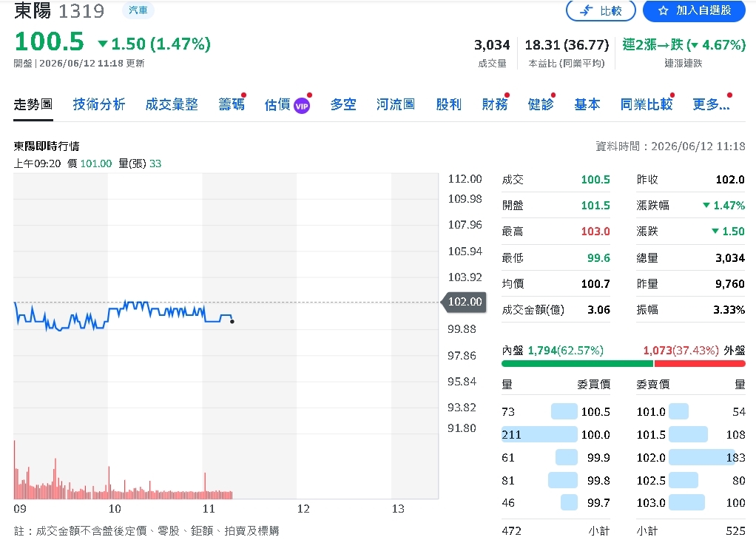Click ask price 101.5 in order book
This screenshot has width=756, height=540.
(x=651, y=434)
